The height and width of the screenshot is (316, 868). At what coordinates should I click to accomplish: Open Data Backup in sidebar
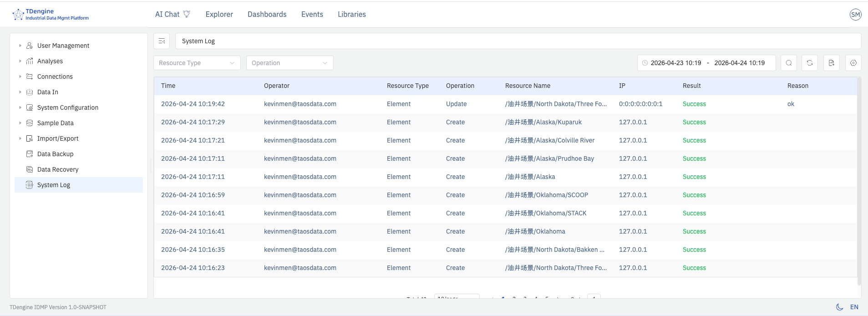tap(55, 154)
